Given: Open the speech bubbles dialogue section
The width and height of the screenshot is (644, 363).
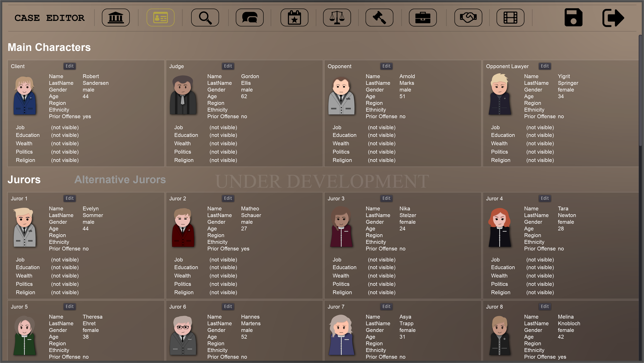Looking at the screenshot, I should pyautogui.click(x=249, y=18).
